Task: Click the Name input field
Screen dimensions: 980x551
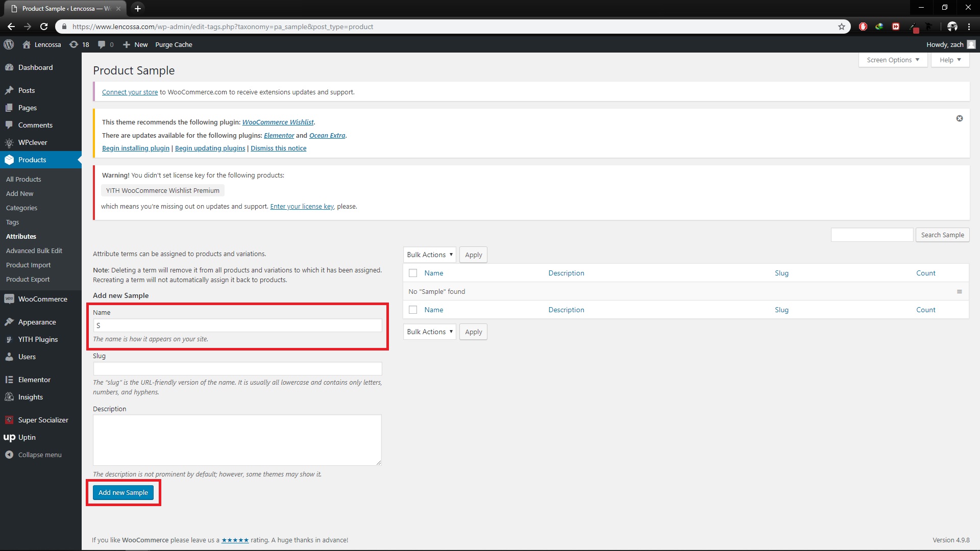Action: click(x=238, y=325)
